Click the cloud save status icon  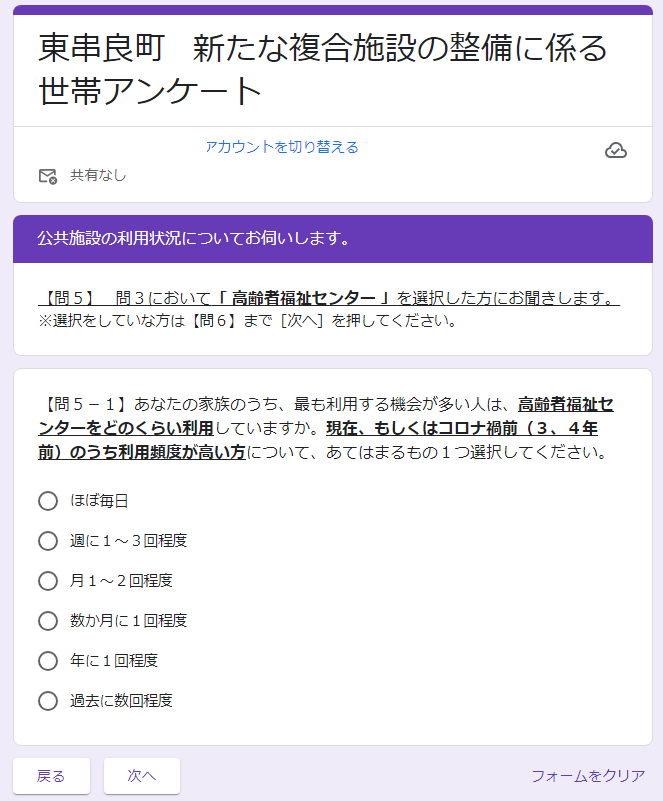616,151
